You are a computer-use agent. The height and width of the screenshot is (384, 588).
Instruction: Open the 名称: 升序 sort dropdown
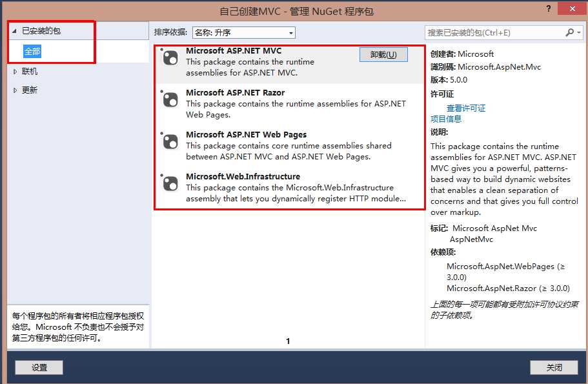click(x=244, y=33)
